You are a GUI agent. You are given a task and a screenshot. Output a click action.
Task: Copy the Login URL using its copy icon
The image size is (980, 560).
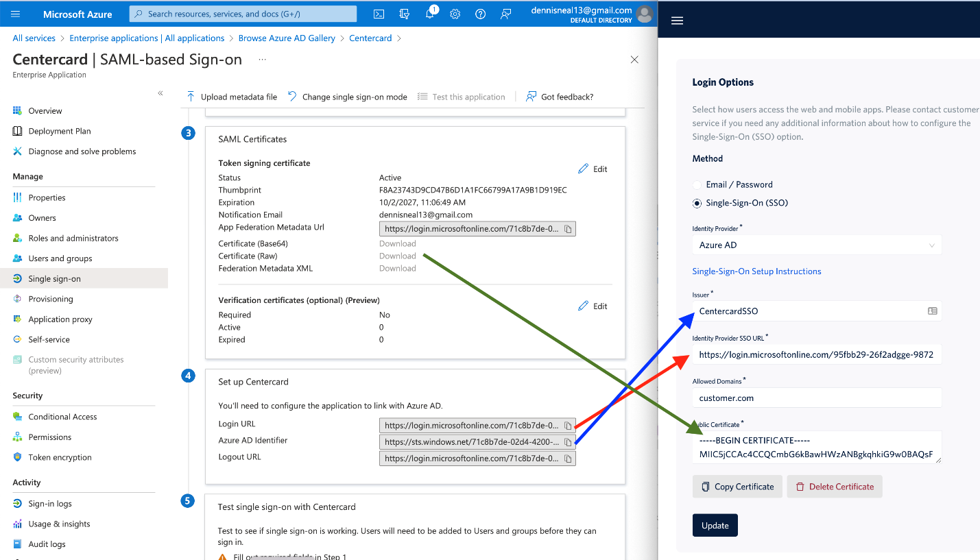tap(568, 425)
